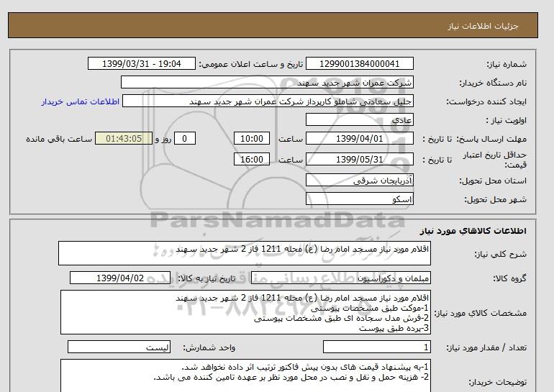Click the delivery city field اسکو

[359, 199]
